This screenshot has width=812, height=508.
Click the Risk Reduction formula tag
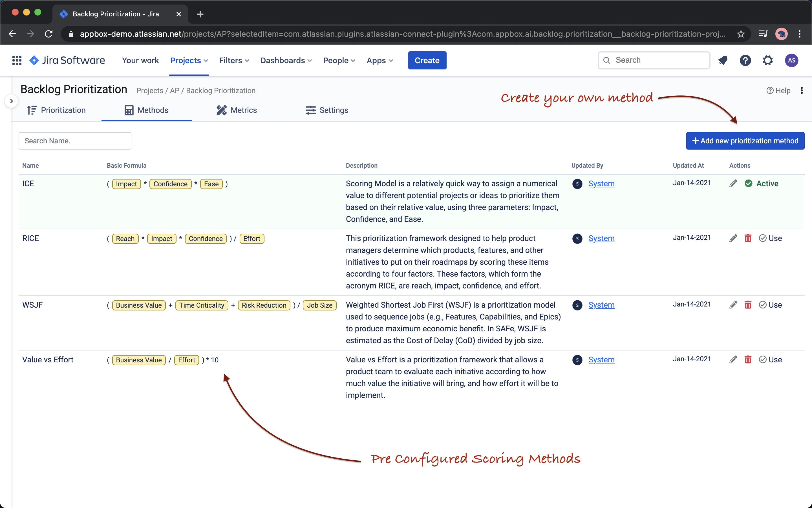tap(264, 305)
